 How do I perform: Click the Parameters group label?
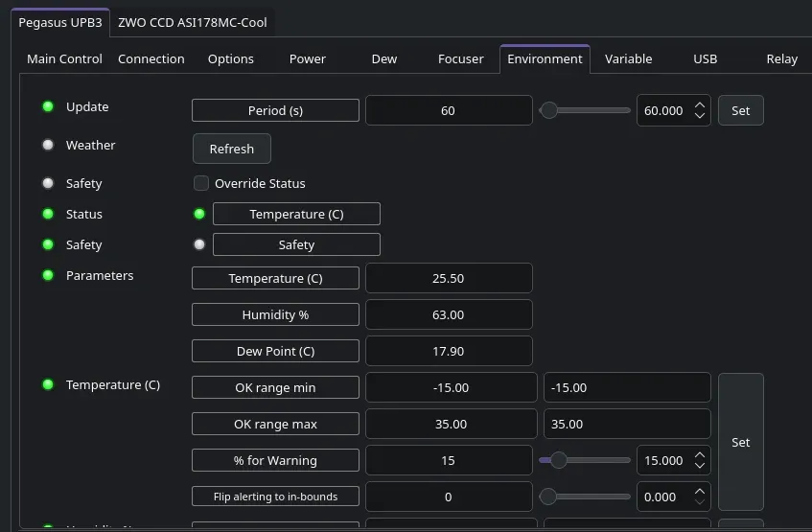[100, 275]
